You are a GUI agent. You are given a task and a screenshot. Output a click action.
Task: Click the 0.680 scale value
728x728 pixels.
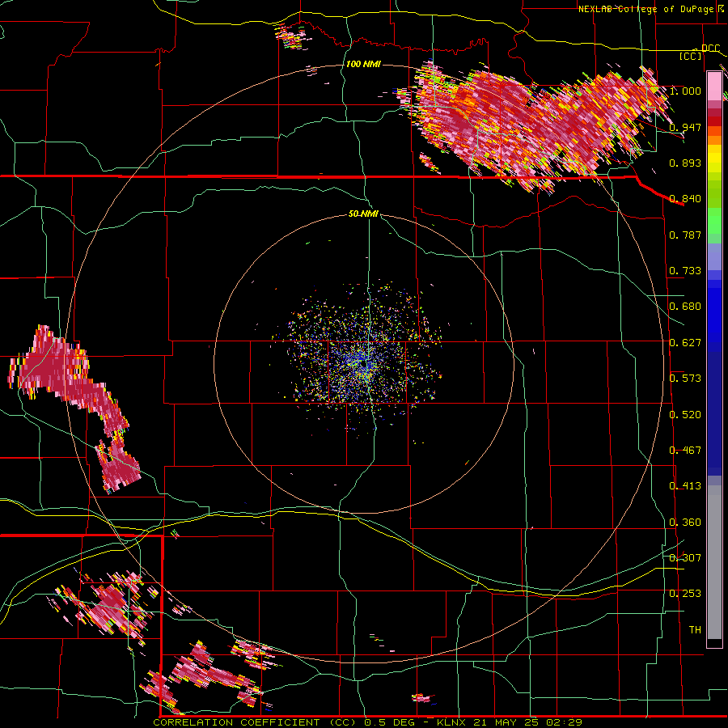[x=685, y=307]
